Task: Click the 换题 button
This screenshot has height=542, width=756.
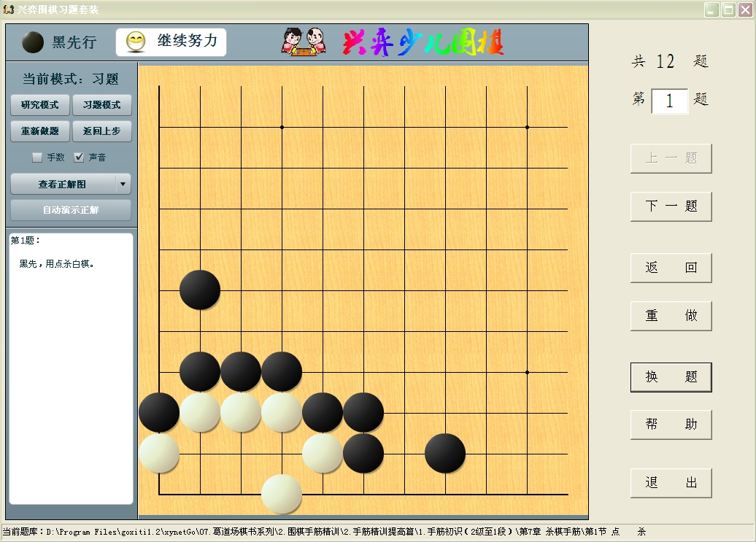Action: (671, 376)
